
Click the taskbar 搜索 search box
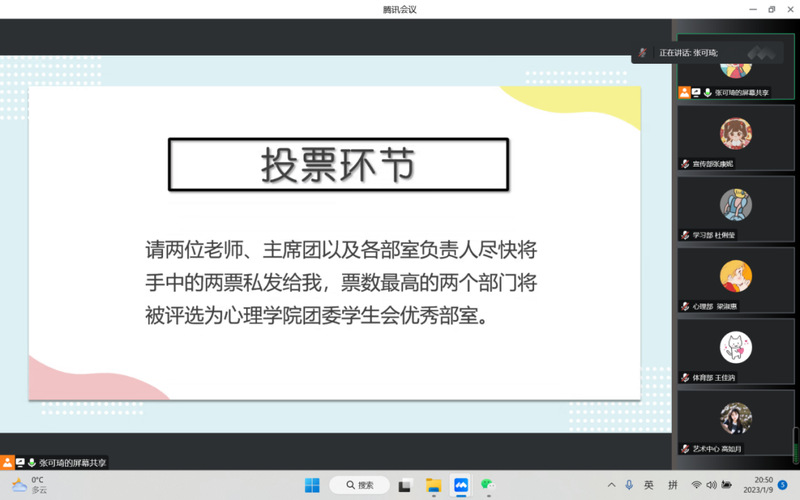coord(359,485)
